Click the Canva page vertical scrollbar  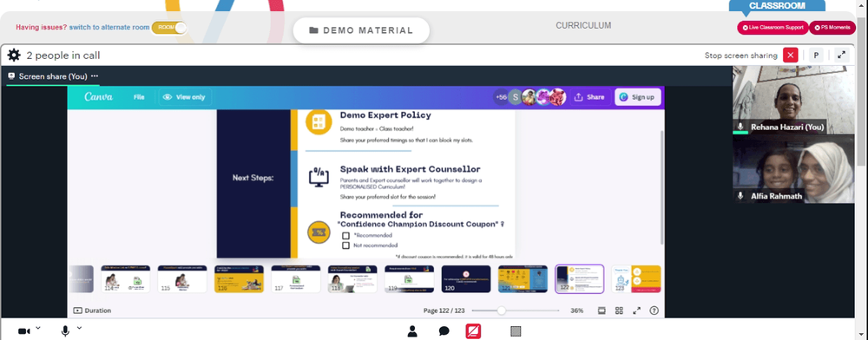pyautogui.click(x=662, y=187)
